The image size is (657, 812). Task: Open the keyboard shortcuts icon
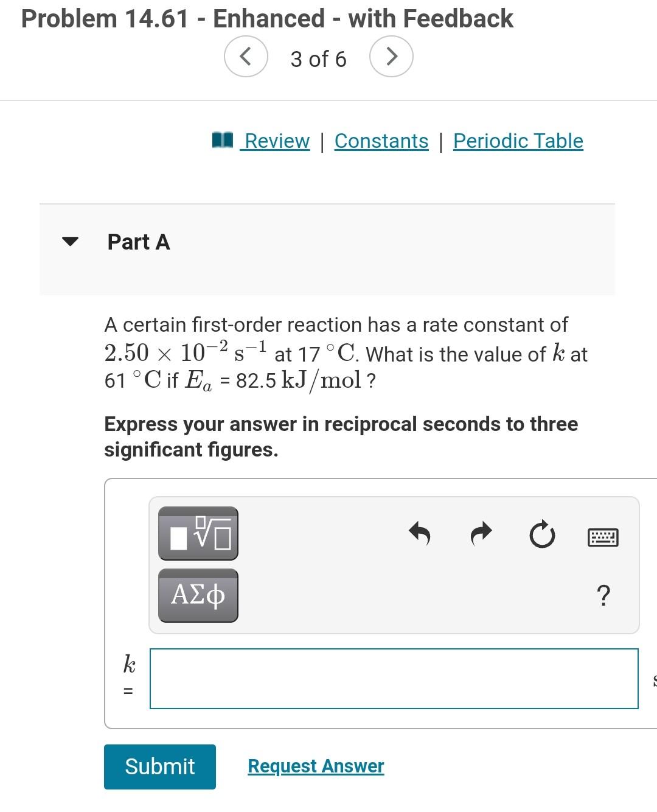(603, 537)
